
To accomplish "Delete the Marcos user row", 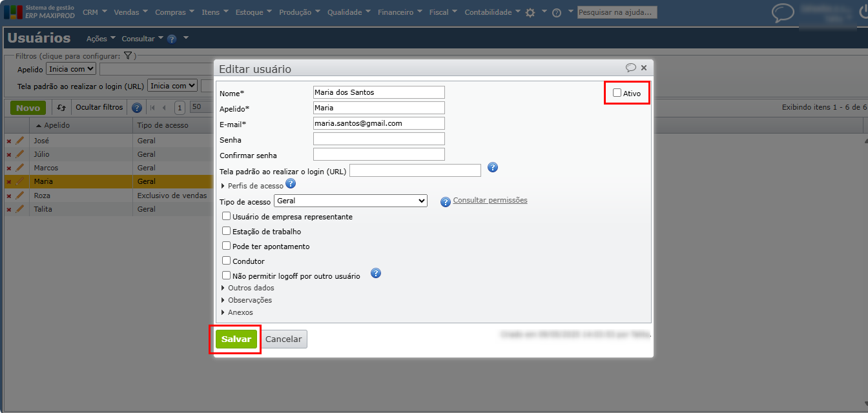I will coord(9,168).
